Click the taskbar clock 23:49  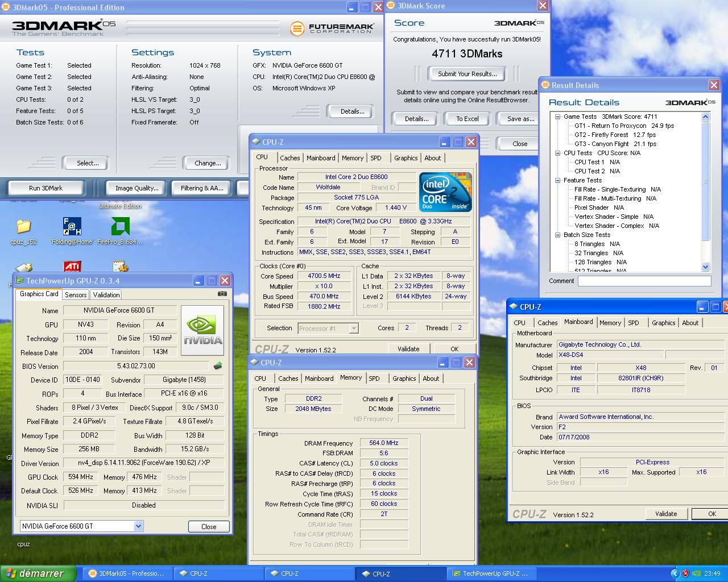[712, 573]
